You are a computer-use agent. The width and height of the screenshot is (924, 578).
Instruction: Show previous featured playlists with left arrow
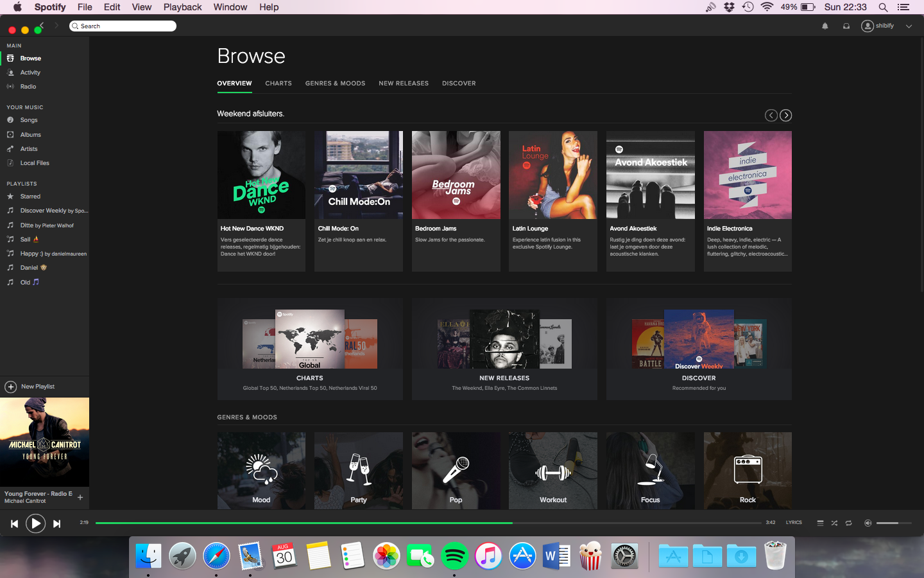coord(771,116)
